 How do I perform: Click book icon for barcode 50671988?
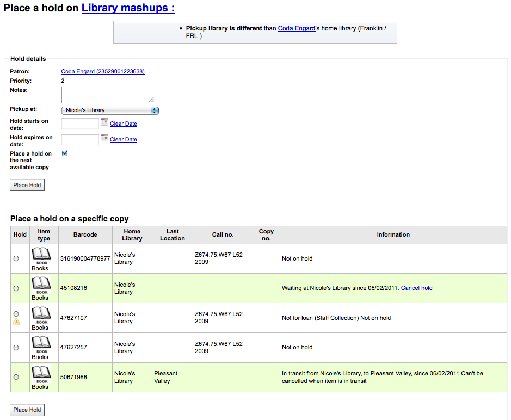pos(41,375)
